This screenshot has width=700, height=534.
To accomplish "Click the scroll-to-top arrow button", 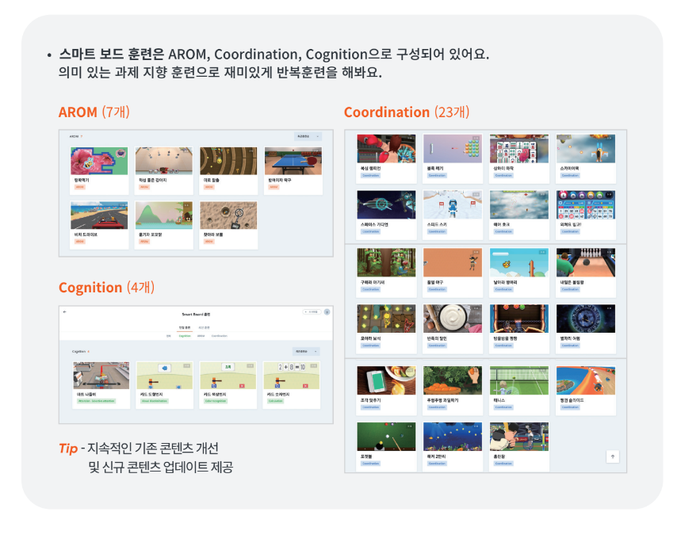I will point(612,455).
